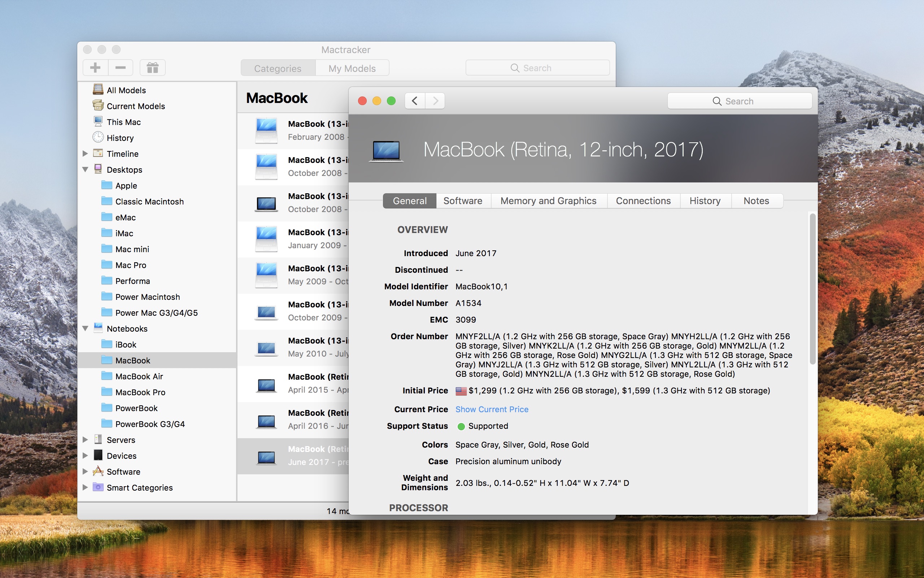
Task: Click the MacBook laptop icon in detail header
Action: [386, 151]
